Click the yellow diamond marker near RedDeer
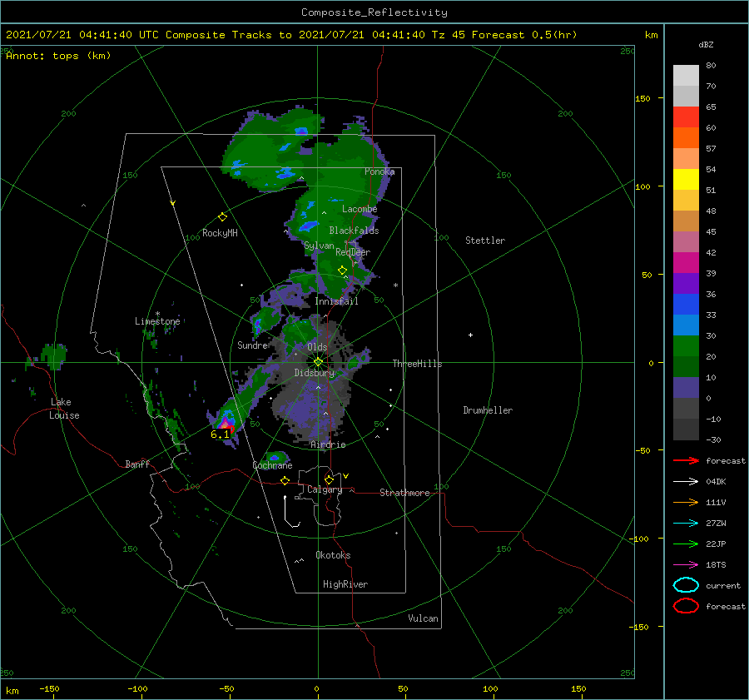749x700 pixels. tap(342, 271)
